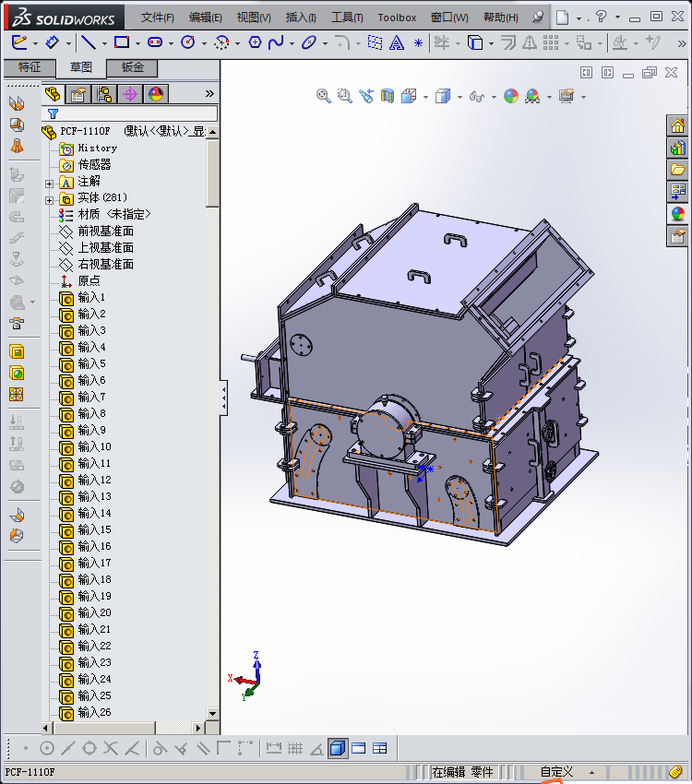Select the Ellipse sketch tool

pyautogui.click(x=309, y=42)
